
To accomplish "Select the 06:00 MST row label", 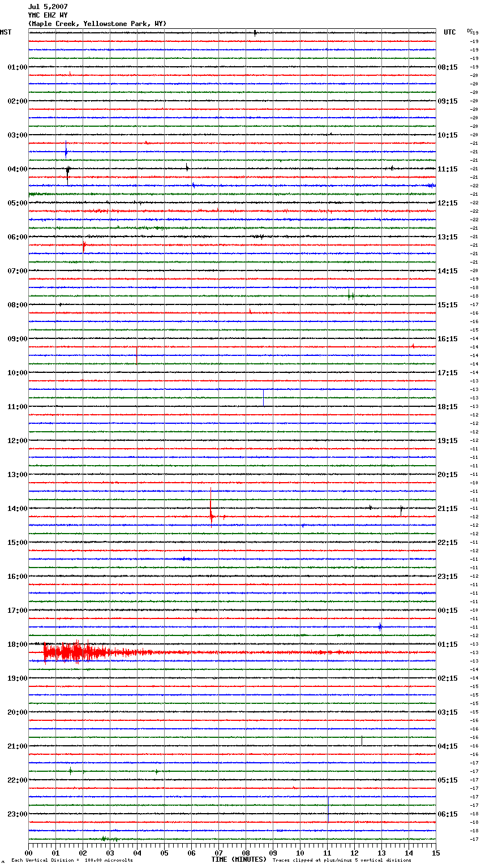I will (17, 237).
